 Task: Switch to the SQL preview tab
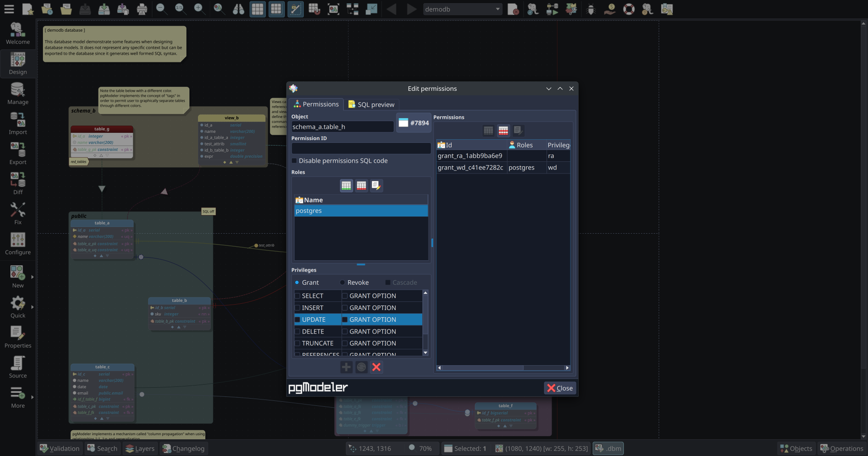372,104
